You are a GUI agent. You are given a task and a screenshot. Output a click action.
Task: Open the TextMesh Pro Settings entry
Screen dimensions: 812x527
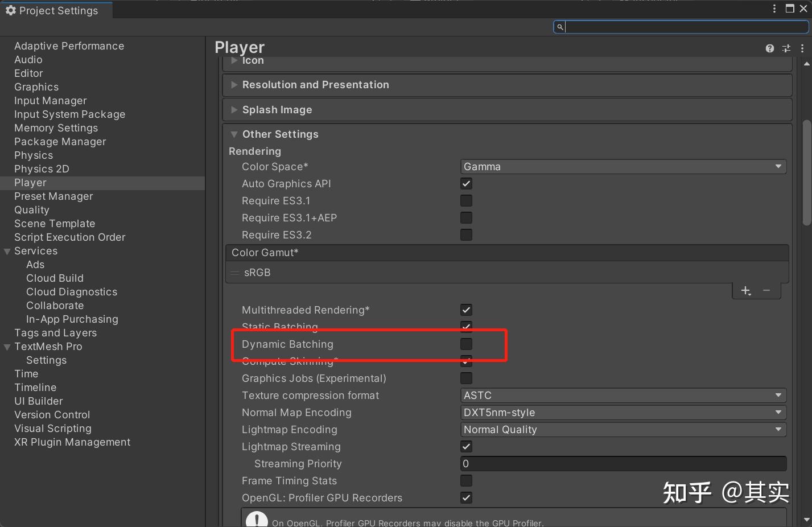coord(46,360)
